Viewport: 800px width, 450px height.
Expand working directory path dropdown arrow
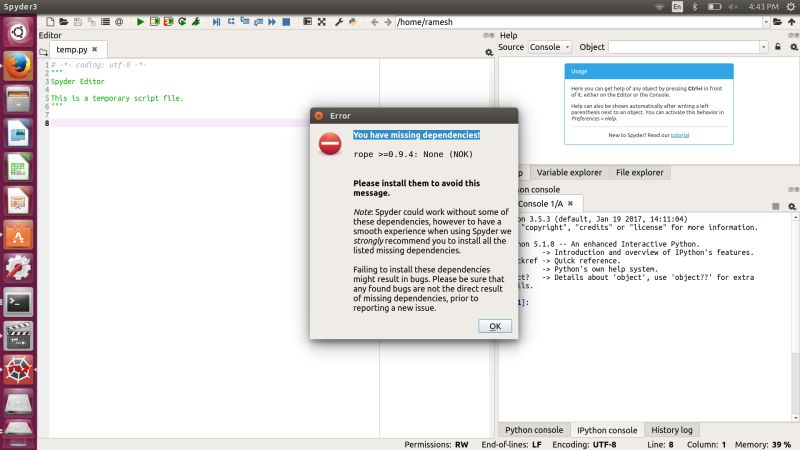point(765,22)
